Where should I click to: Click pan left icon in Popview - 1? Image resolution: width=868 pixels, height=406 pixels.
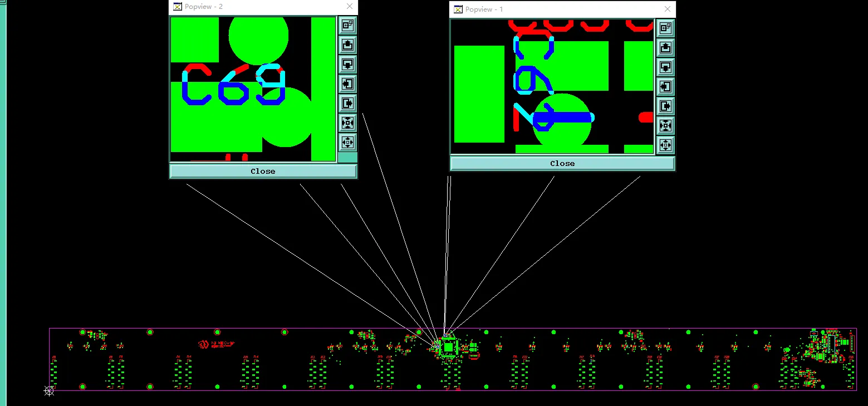665,86
